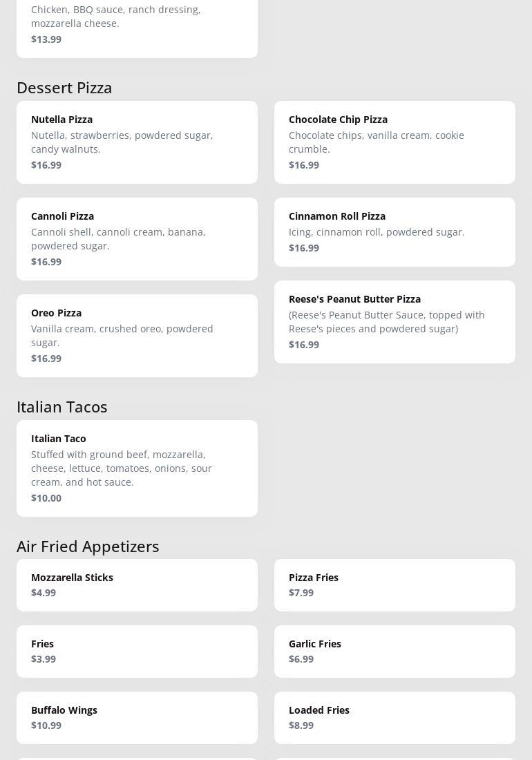Image resolution: width=532 pixels, height=760 pixels.
Task: Choose the Pizza Fries appetizer
Action: 395,585
